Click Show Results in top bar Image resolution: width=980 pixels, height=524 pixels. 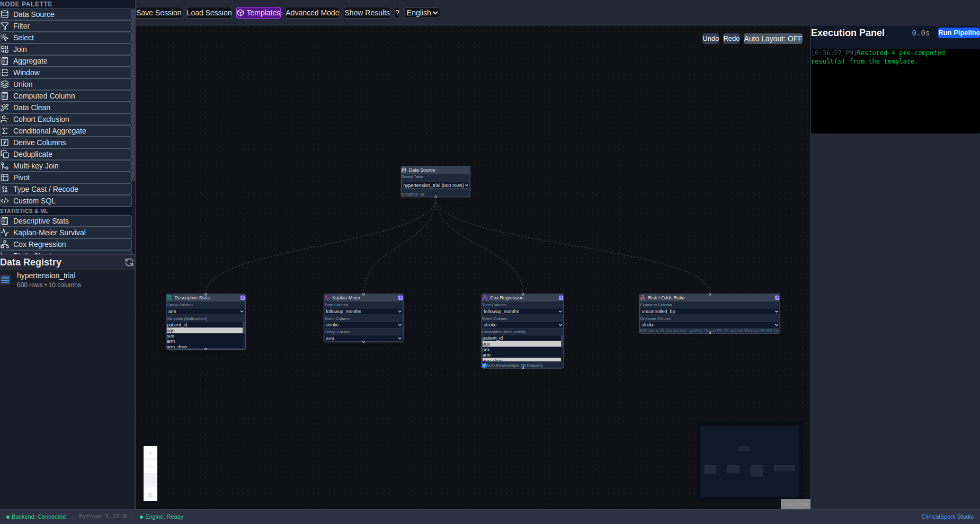coord(367,13)
